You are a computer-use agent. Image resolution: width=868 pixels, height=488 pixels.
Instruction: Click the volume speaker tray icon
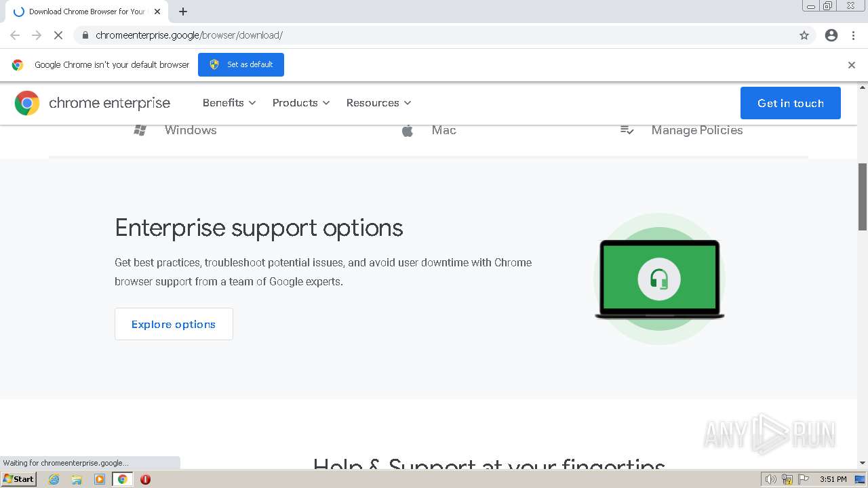(x=771, y=479)
